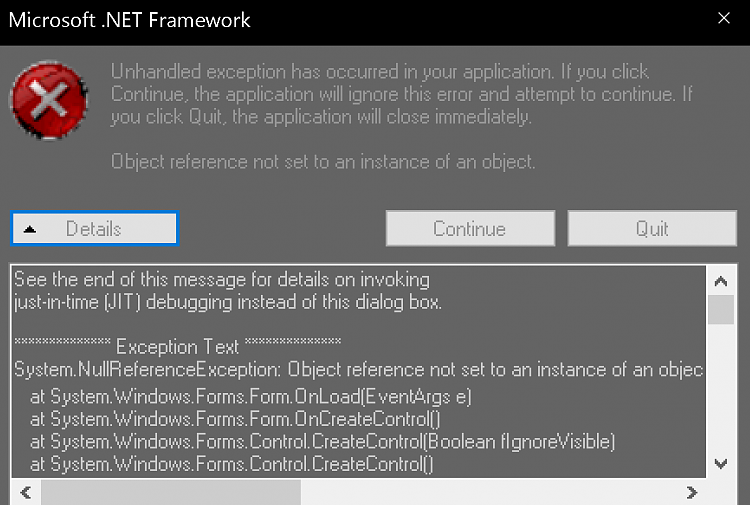Click the Exception Text heading line
The width and height of the screenshot is (750, 505).
177,346
